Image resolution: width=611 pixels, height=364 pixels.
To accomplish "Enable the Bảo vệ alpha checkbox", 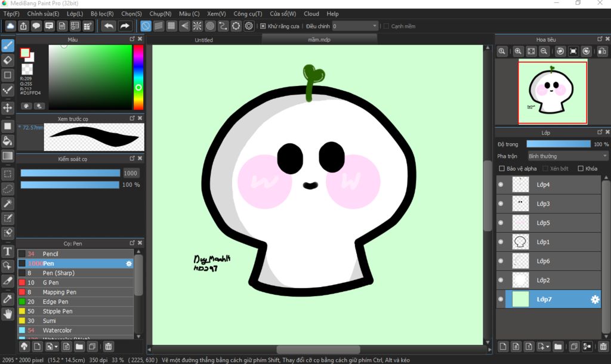I will [502, 168].
